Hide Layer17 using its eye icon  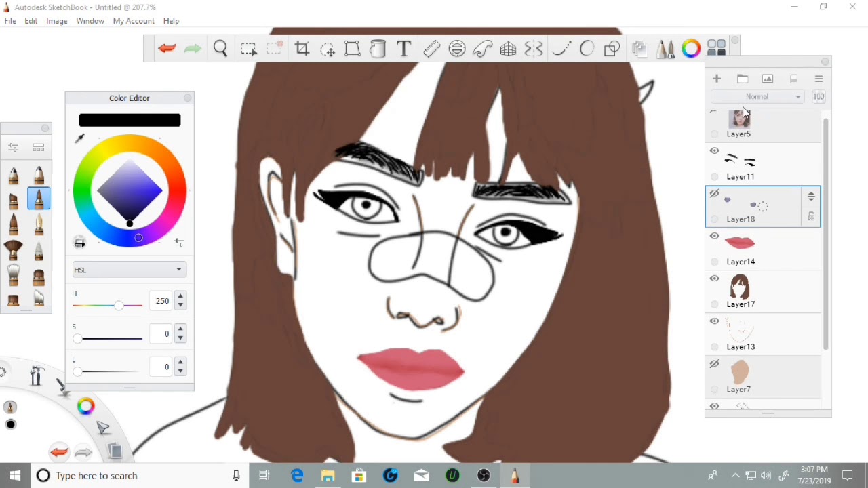(x=715, y=279)
